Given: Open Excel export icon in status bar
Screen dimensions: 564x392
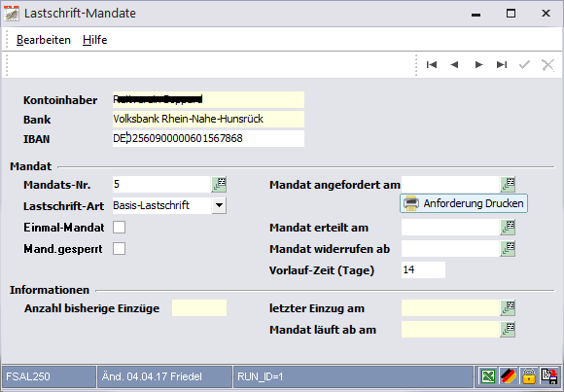Looking at the screenshot, I should pos(488,376).
